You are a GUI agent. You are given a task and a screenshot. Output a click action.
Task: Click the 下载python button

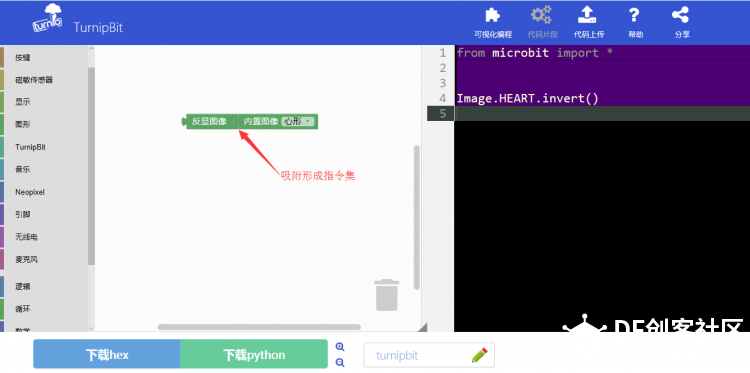click(x=254, y=354)
